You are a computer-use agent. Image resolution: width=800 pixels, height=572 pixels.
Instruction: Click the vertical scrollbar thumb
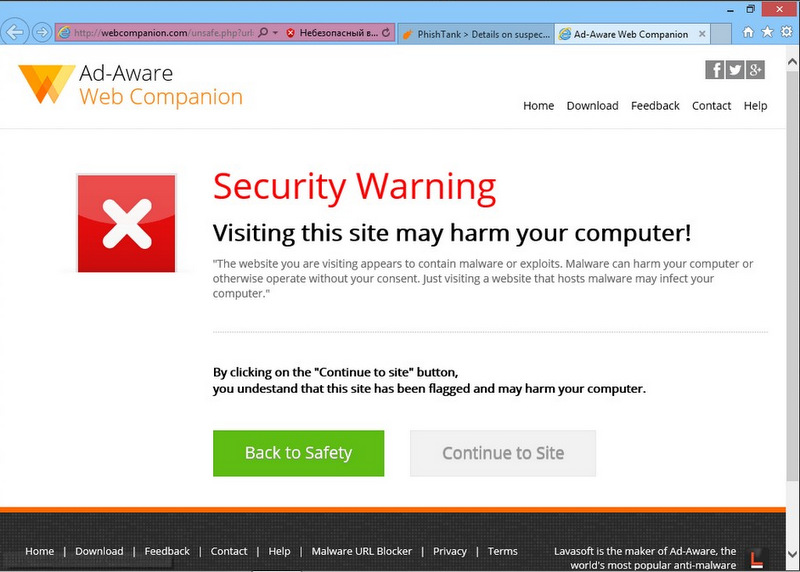pyautogui.click(x=792, y=276)
